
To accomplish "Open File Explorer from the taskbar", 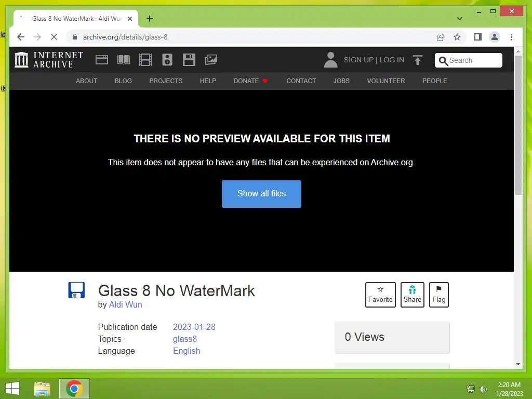I will 42,389.
